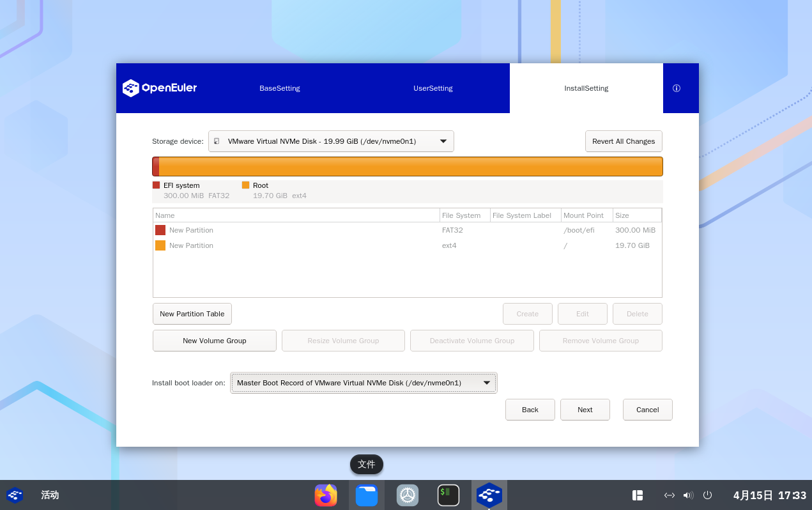Click Resize Volume Group button
The image size is (812, 510).
tap(343, 341)
